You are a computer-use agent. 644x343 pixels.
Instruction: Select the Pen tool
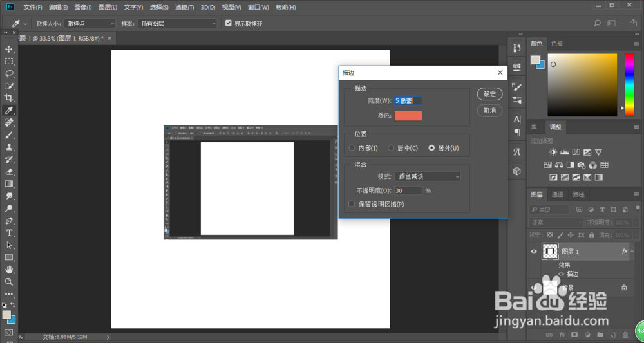8,221
